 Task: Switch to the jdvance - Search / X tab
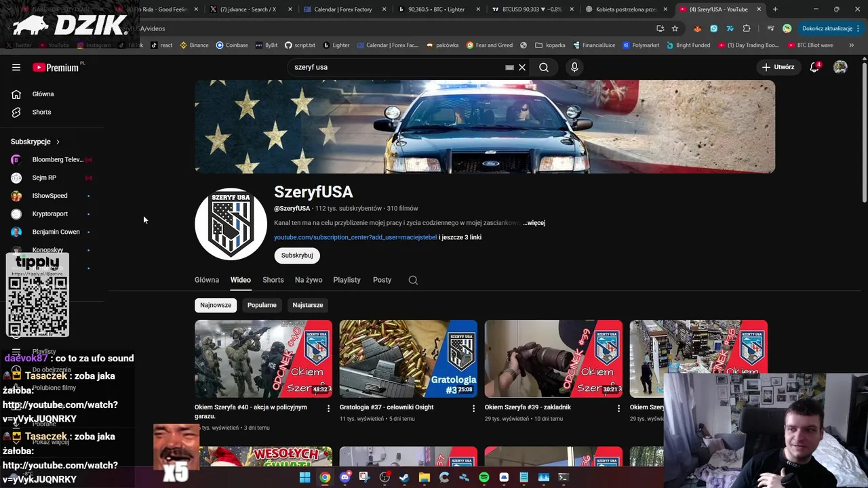[x=248, y=9]
